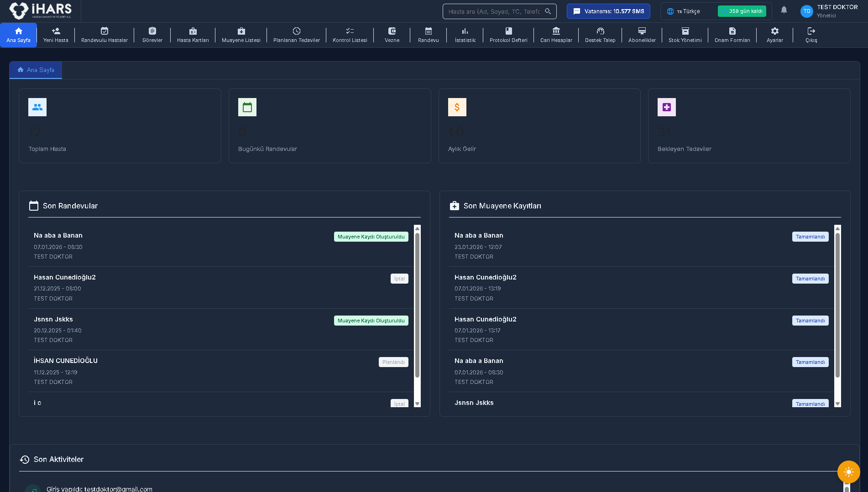Image resolution: width=868 pixels, height=492 pixels.
Task: Open Muayene Listesi in the navigation bar
Action: tap(241, 35)
